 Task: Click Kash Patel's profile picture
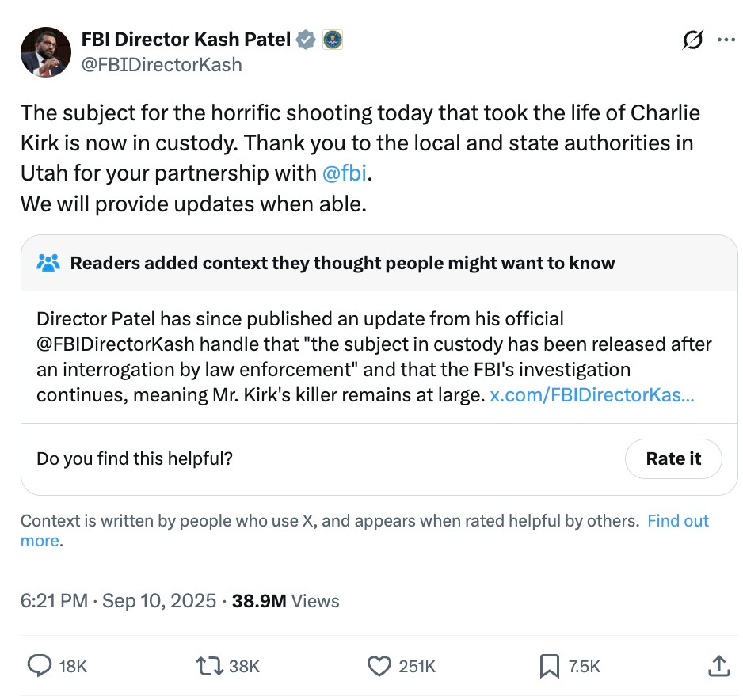45,51
